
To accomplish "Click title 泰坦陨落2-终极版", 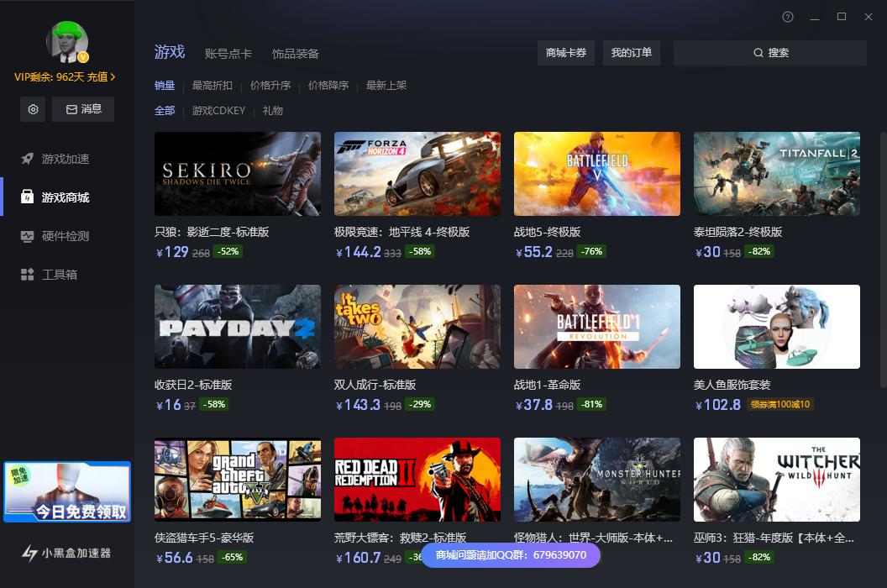I will [737, 232].
